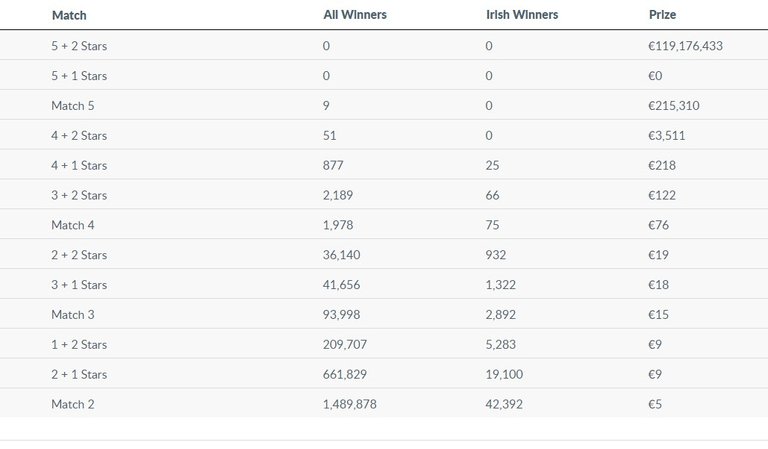Select the 19,100 Irish winners cell
The image size is (768, 449).
pos(503,374)
